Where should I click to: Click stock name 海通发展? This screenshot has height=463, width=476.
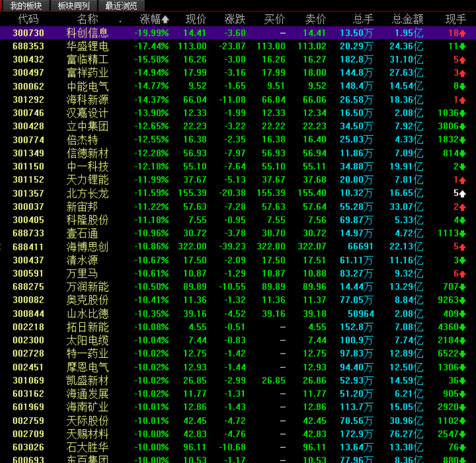87,394
